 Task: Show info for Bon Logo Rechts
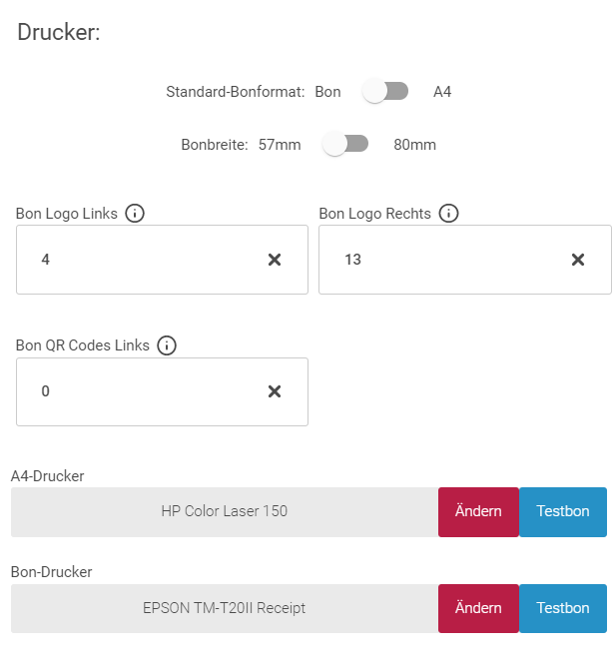point(449,214)
